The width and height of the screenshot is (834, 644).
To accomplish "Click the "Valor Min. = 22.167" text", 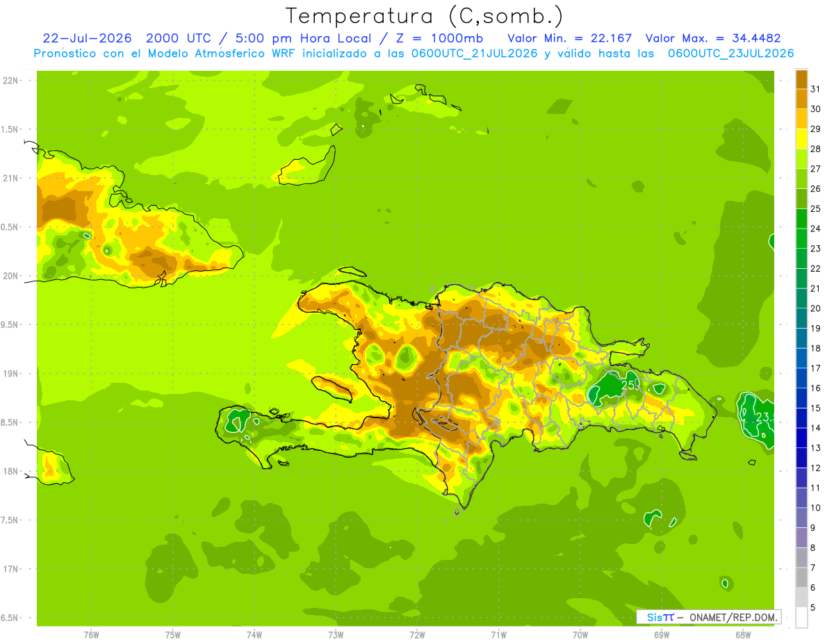I will [x=570, y=38].
